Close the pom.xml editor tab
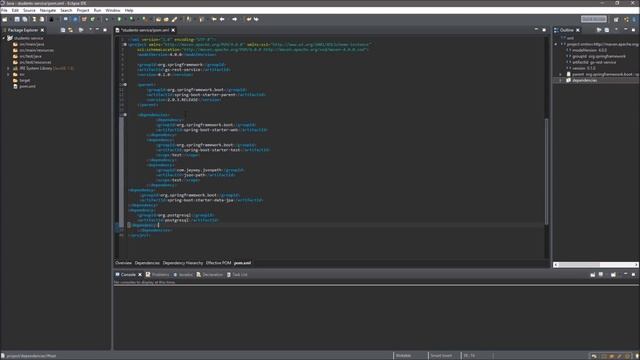Screen dimensions: 640x360 coord(173,30)
